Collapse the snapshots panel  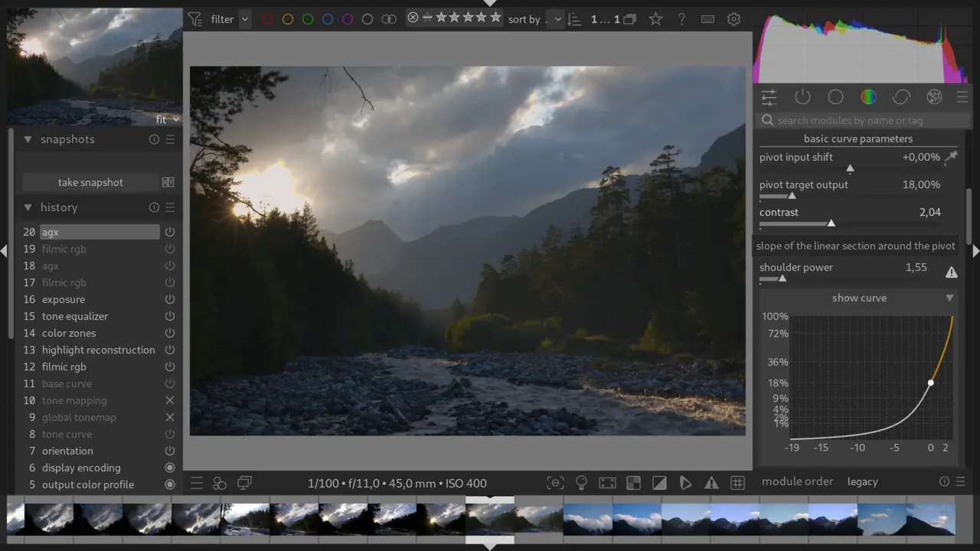(28, 139)
